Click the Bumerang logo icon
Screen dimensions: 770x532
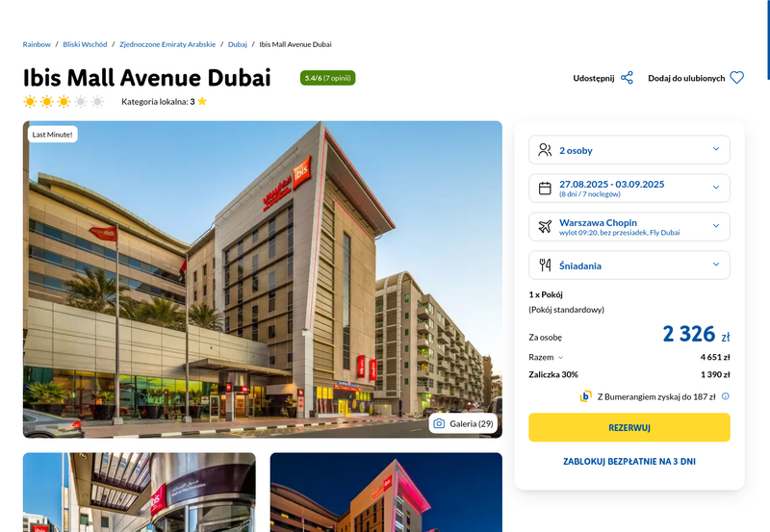[x=585, y=396]
